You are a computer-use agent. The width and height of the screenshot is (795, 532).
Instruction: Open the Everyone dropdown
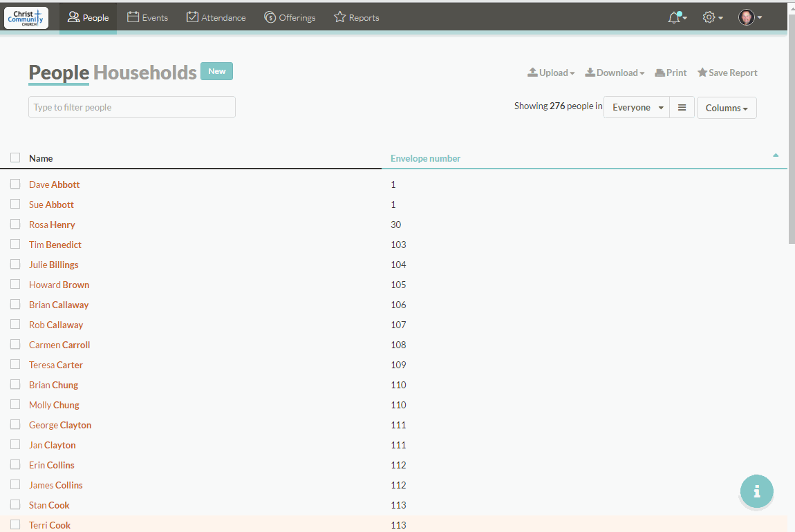click(635, 107)
